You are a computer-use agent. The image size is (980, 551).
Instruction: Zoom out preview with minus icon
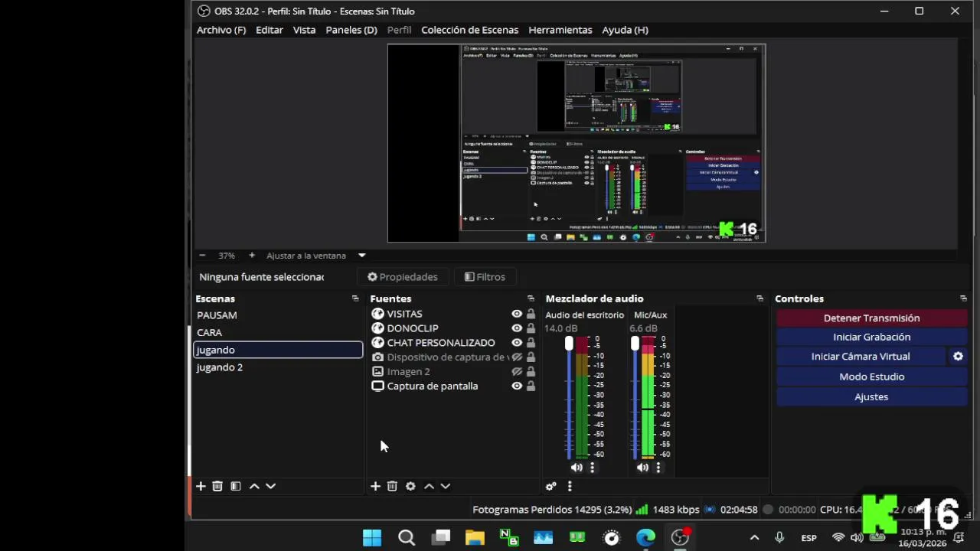pyautogui.click(x=202, y=256)
